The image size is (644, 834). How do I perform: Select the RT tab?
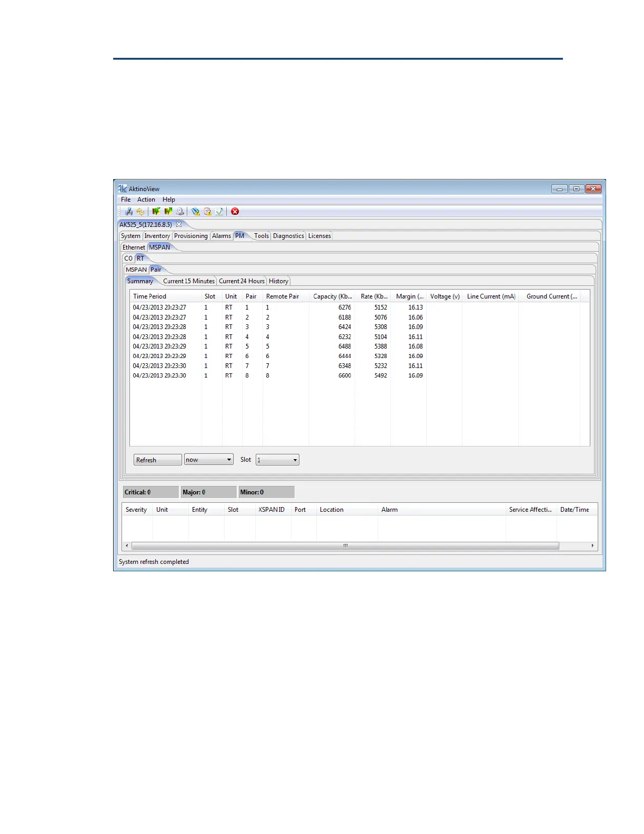point(140,258)
